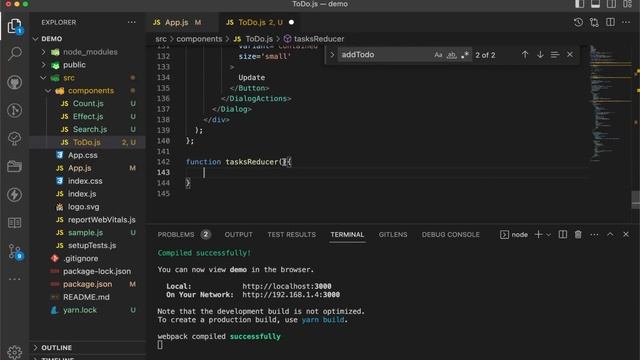The width and height of the screenshot is (640, 360).
Task: Open App.css in the explorer
Action: click(x=88, y=155)
